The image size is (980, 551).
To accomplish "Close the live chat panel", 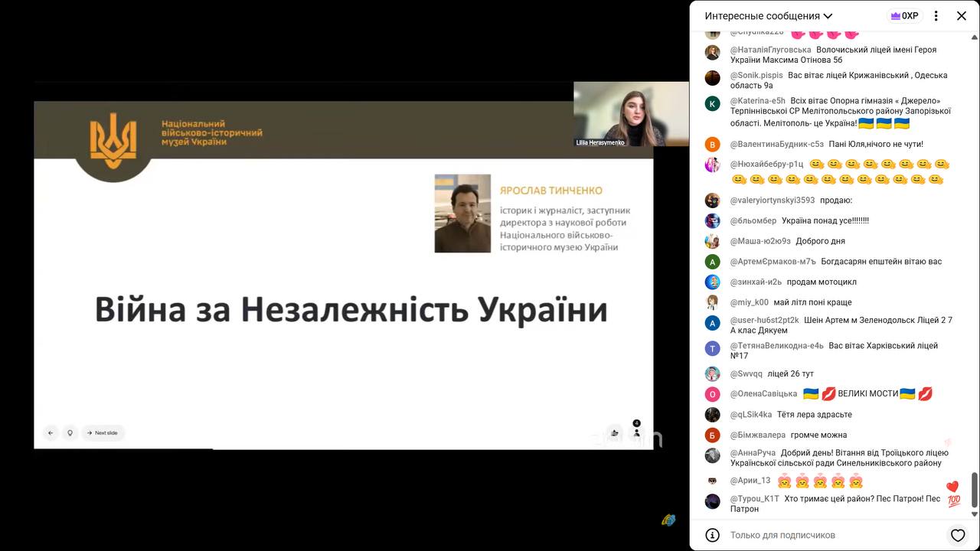I will pos(962,16).
